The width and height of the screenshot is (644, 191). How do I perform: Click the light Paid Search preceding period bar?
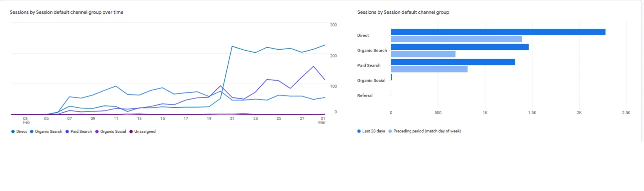point(429,69)
